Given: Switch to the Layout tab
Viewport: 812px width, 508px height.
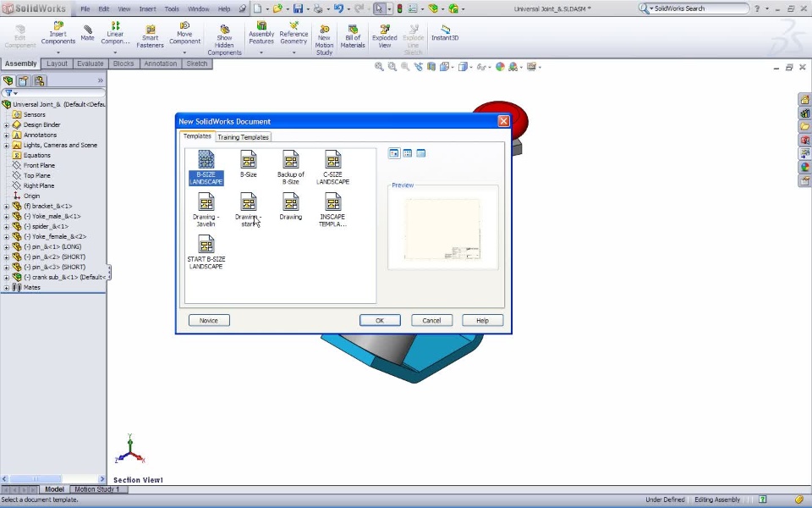Looking at the screenshot, I should pos(57,63).
